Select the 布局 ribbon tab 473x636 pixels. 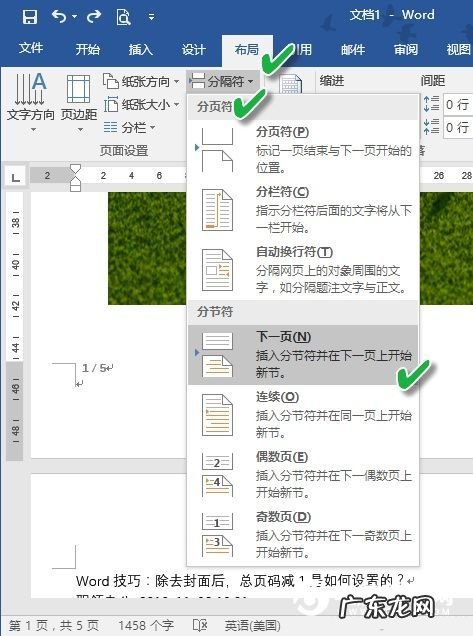point(247,49)
